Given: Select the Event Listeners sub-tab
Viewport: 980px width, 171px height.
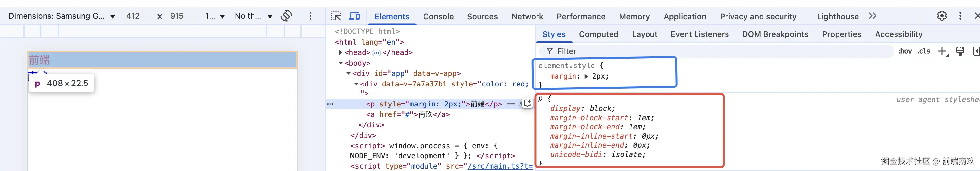Looking at the screenshot, I should click(x=700, y=34).
